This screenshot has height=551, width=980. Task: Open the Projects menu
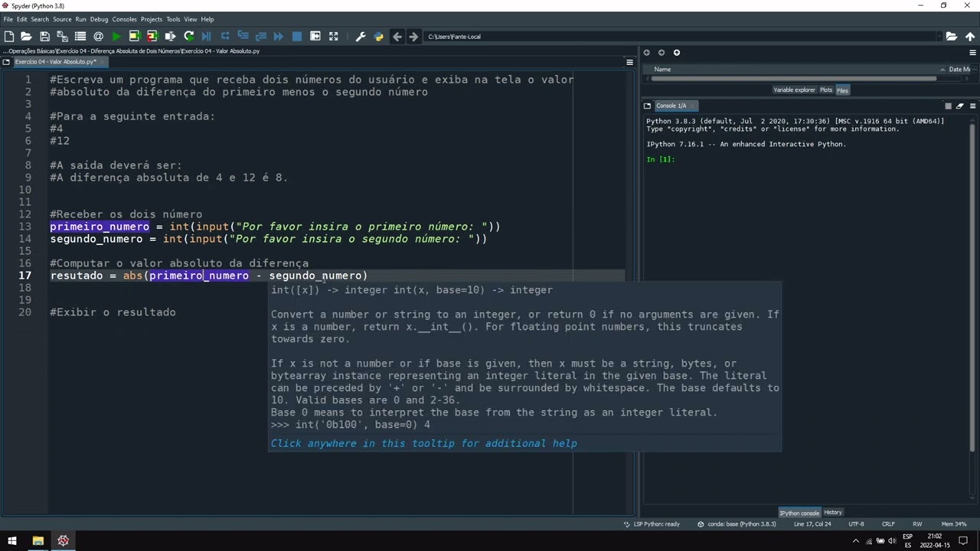coord(152,19)
